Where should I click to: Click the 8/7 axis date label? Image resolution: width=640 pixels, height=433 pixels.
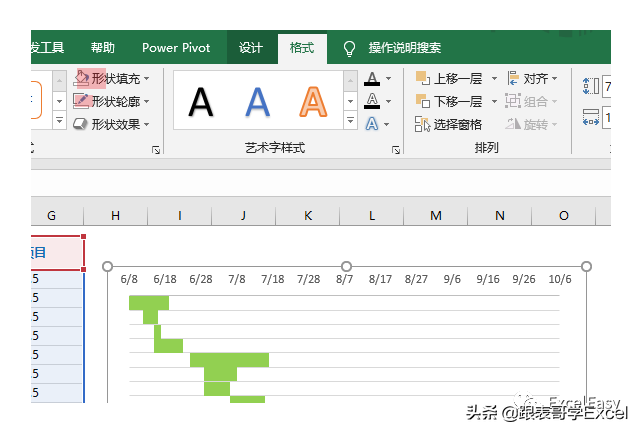coord(344,279)
